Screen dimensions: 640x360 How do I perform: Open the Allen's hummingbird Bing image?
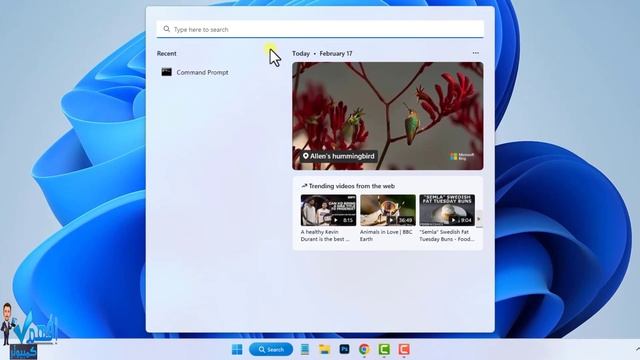tap(387, 116)
